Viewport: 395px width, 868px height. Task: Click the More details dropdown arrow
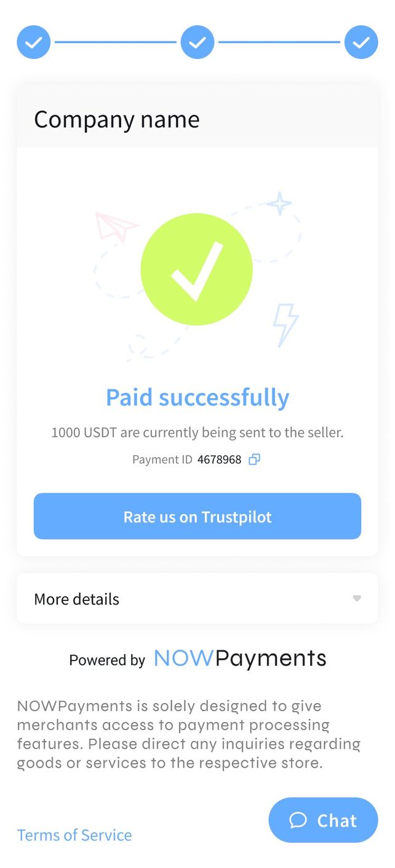357,599
